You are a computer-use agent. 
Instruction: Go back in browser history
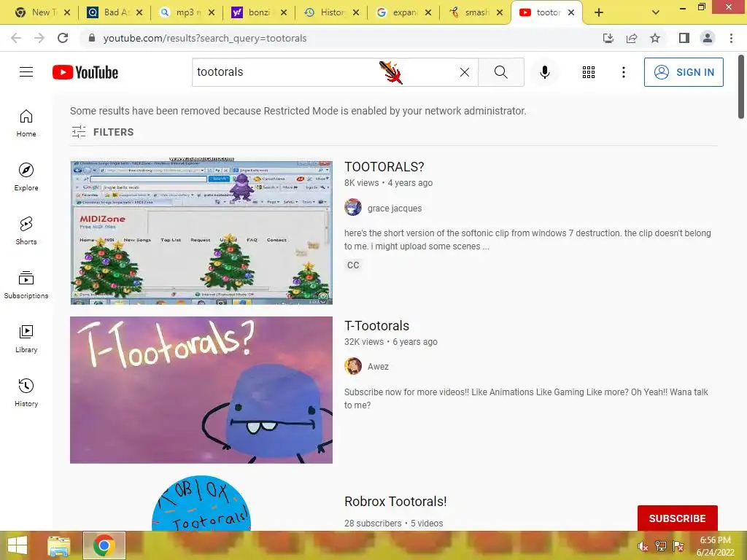tap(16, 38)
